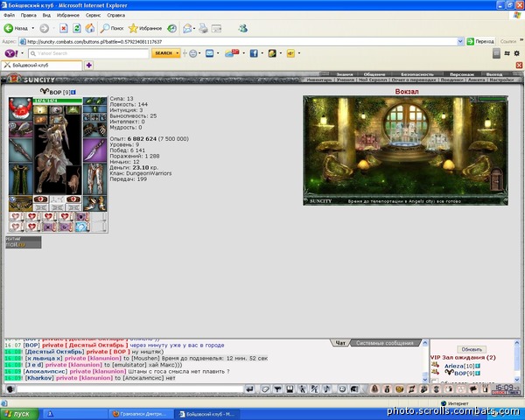Viewport: 525px width, 420px height.
Task: Click the browser Stop button
Action: point(64,28)
